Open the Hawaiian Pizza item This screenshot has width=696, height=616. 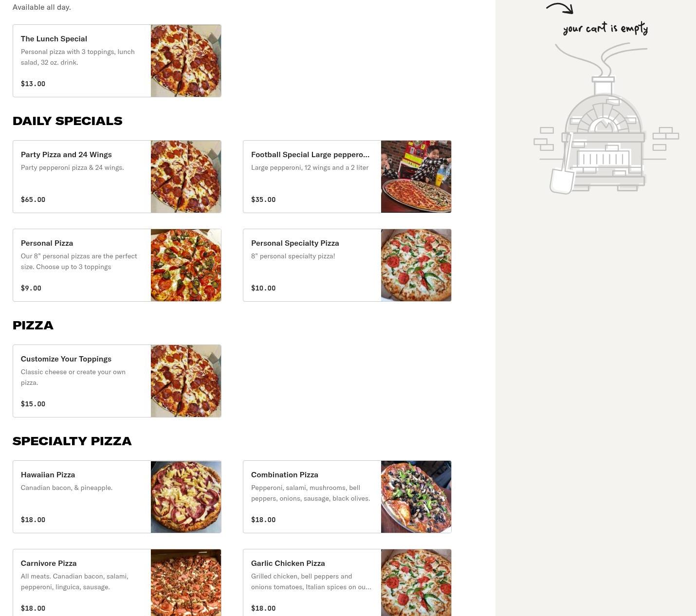point(117,497)
